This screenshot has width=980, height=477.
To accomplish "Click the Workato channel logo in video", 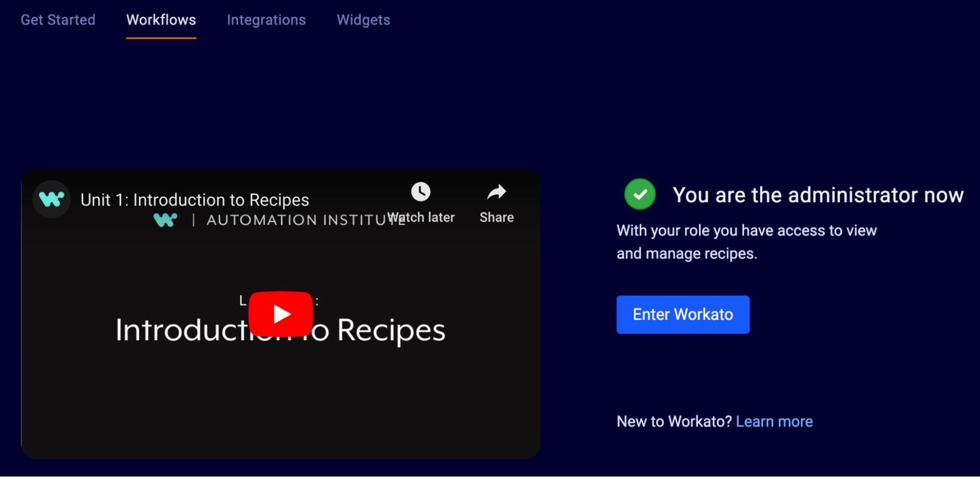I will point(51,199).
